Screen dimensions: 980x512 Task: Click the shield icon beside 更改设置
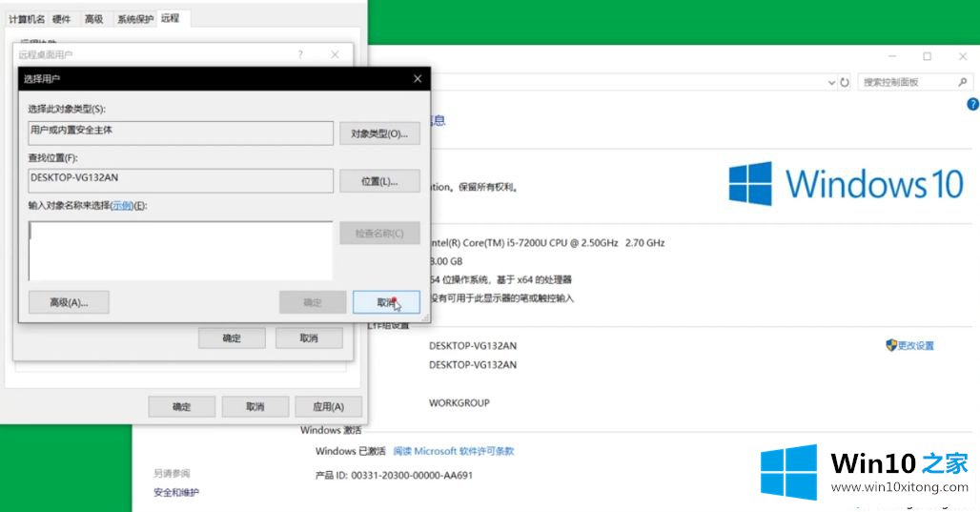click(891, 345)
